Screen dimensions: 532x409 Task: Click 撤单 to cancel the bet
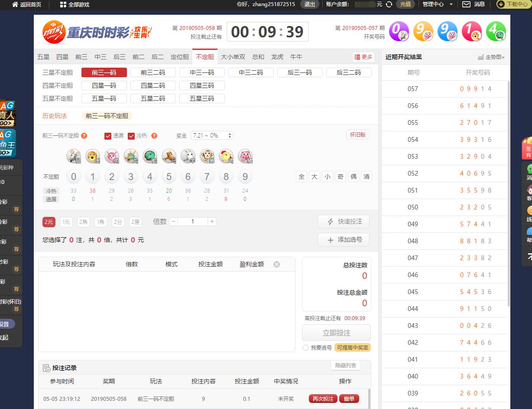(x=349, y=399)
